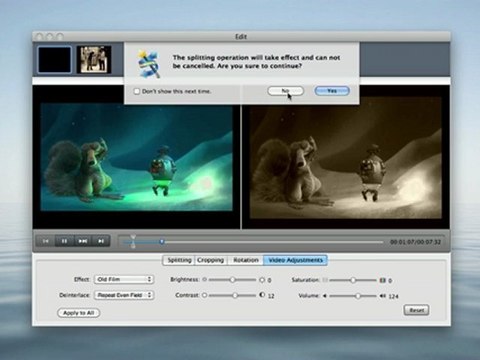This screenshot has height=360, width=480.
Task: Click the Reset button
Action: click(x=416, y=310)
